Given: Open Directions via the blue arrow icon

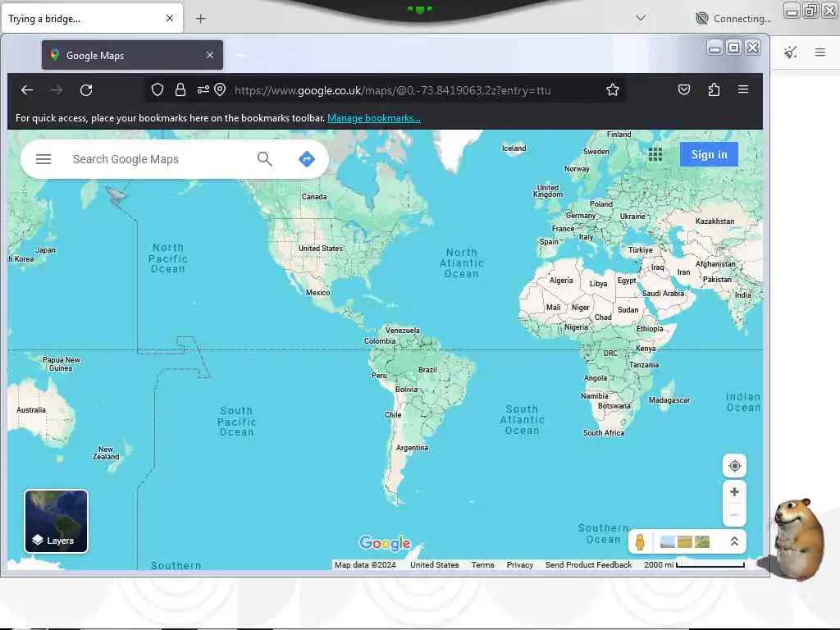Looking at the screenshot, I should pyautogui.click(x=307, y=159).
